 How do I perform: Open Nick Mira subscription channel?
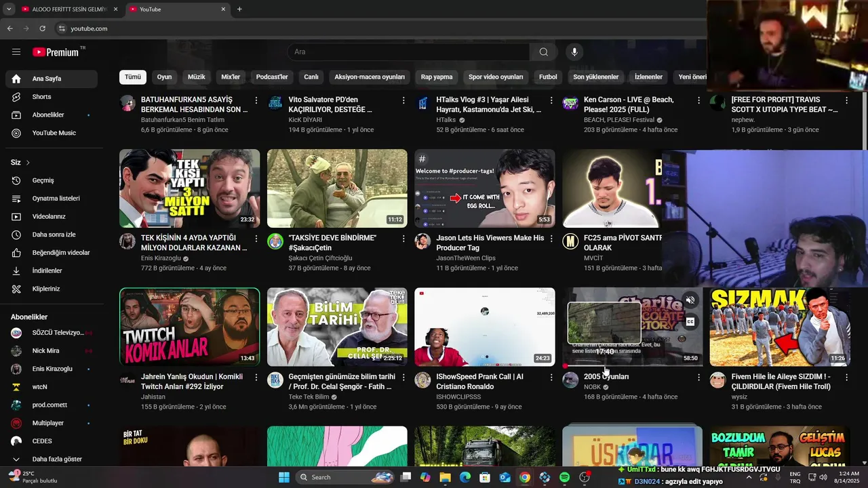(52, 351)
